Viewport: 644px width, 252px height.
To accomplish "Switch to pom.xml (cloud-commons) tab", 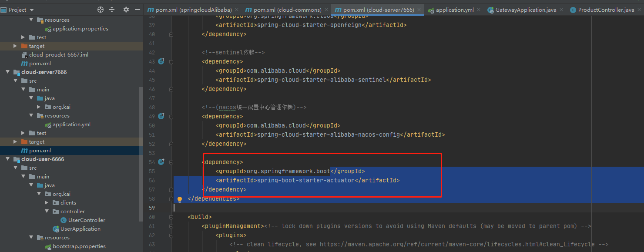I will click(x=288, y=10).
